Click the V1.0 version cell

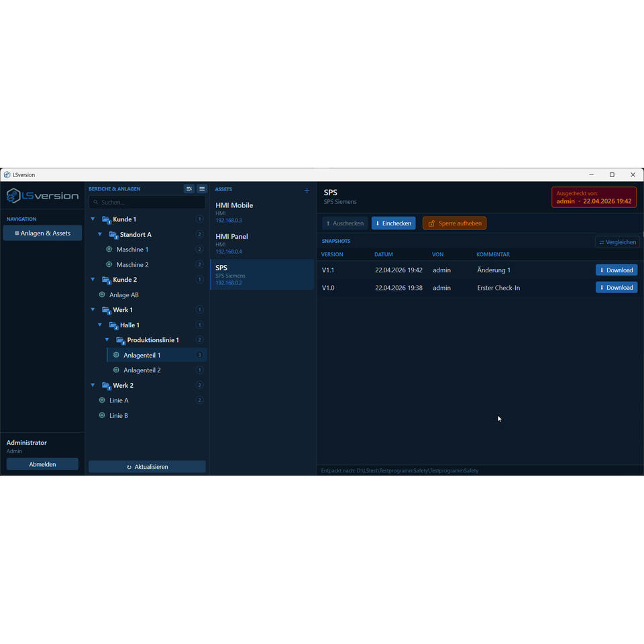[x=328, y=288]
